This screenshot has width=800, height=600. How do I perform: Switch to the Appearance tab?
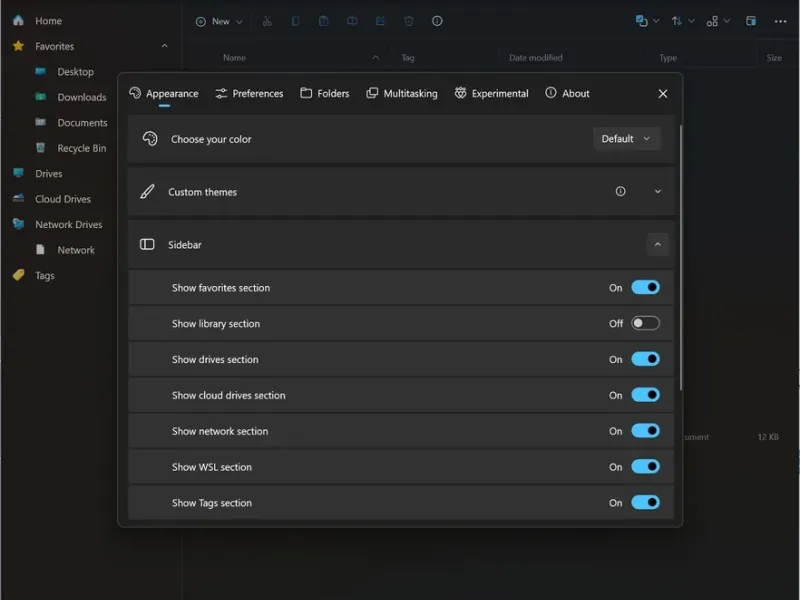(164, 93)
